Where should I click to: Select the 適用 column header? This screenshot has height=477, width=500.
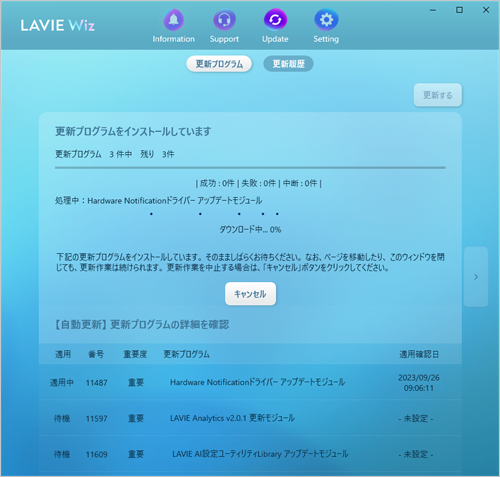(63, 354)
